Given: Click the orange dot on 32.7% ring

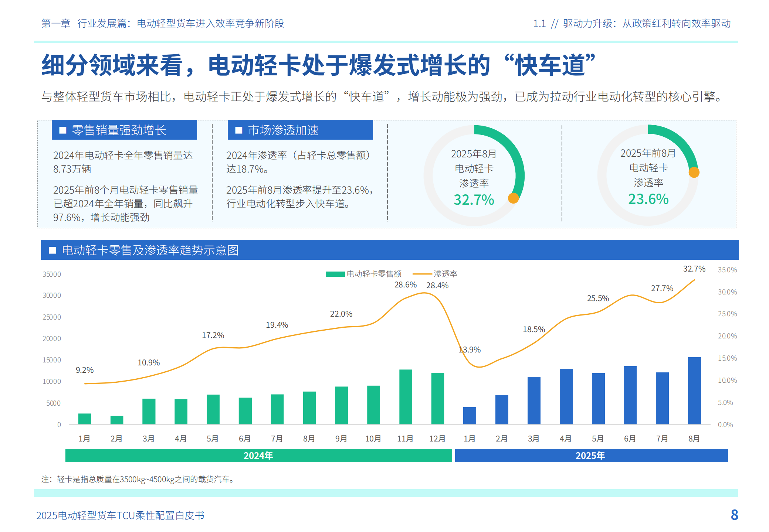Looking at the screenshot, I should pos(513,198).
